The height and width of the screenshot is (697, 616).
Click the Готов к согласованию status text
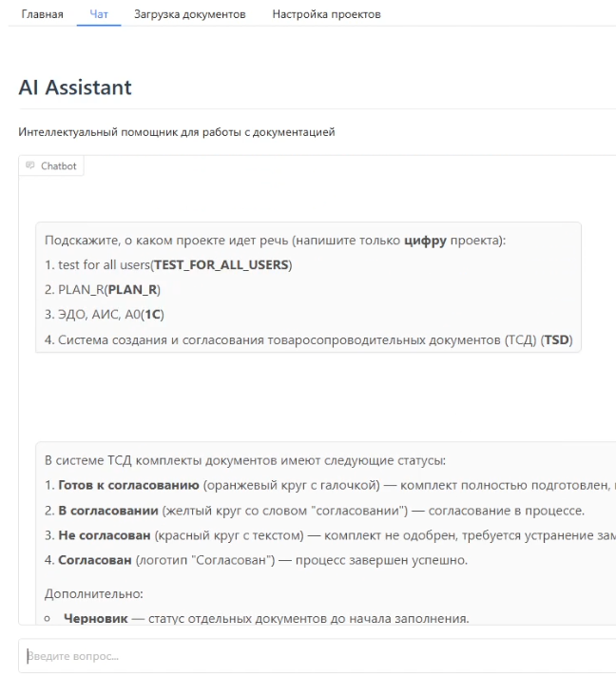pos(128,485)
